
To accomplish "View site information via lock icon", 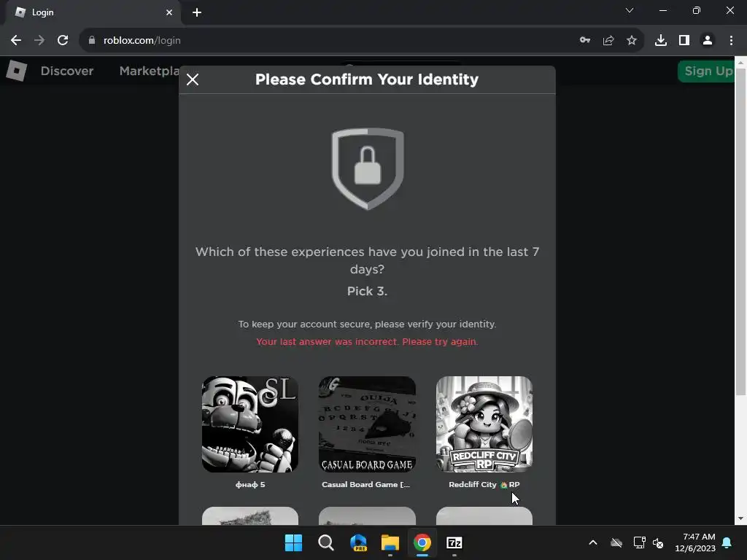I will point(92,41).
